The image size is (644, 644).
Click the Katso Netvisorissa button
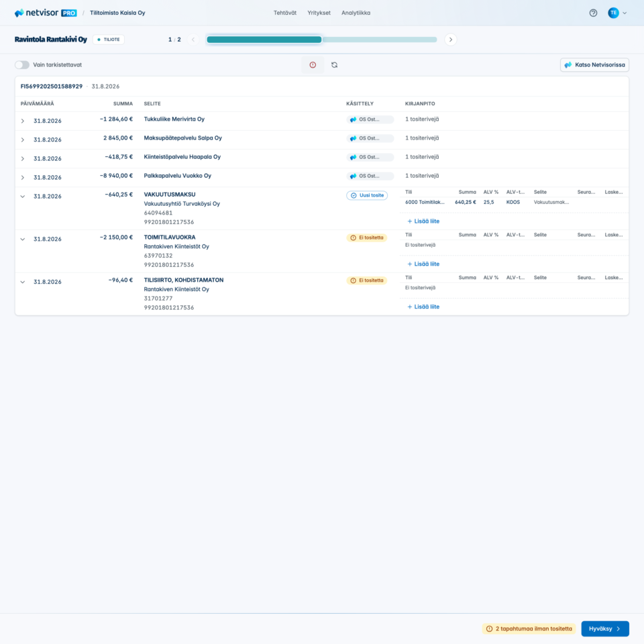coord(594,65)
